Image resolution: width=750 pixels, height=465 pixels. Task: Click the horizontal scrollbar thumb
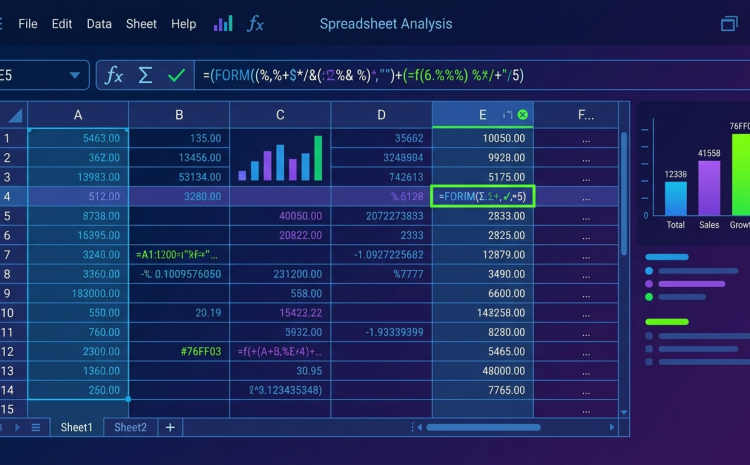[x=484, y=427]
